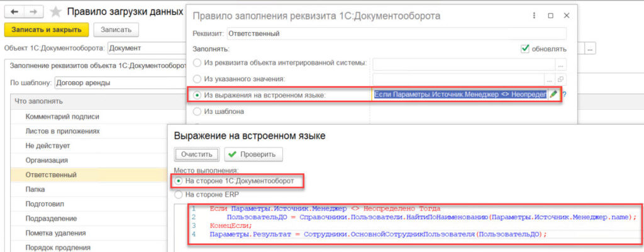Open help via the question mark icon
This screenshot has width=644, height=252.
564,94
